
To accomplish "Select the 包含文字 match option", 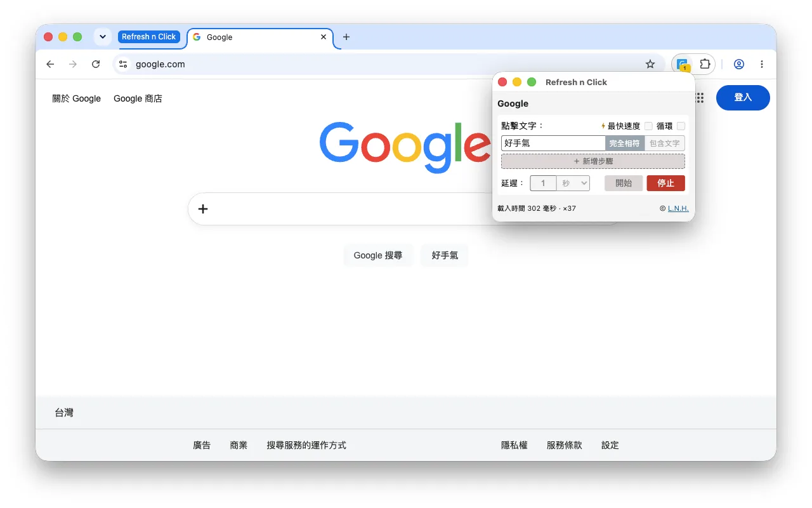I will click(665, 144).
